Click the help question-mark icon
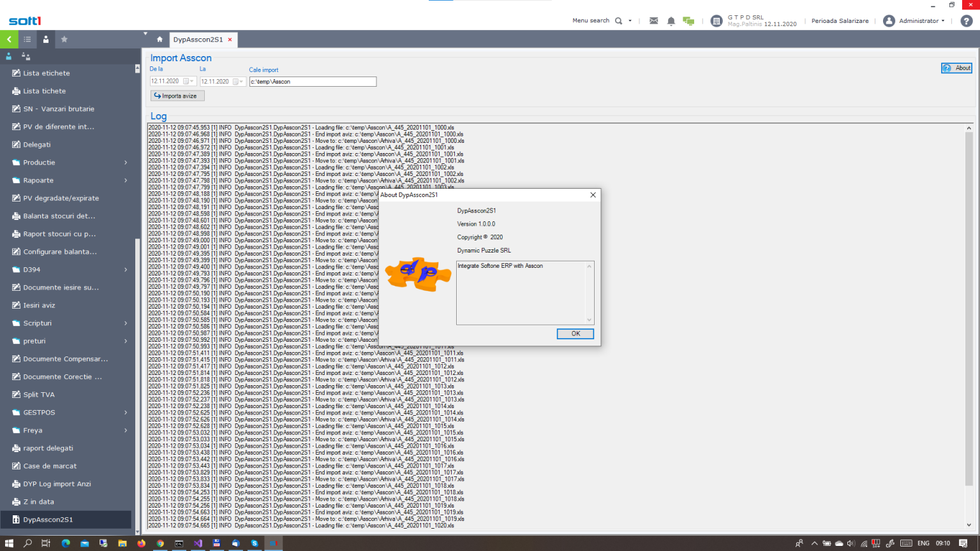The height and width of the screenshot is (551, 980). pyautogui.click(x=965, y=20)
